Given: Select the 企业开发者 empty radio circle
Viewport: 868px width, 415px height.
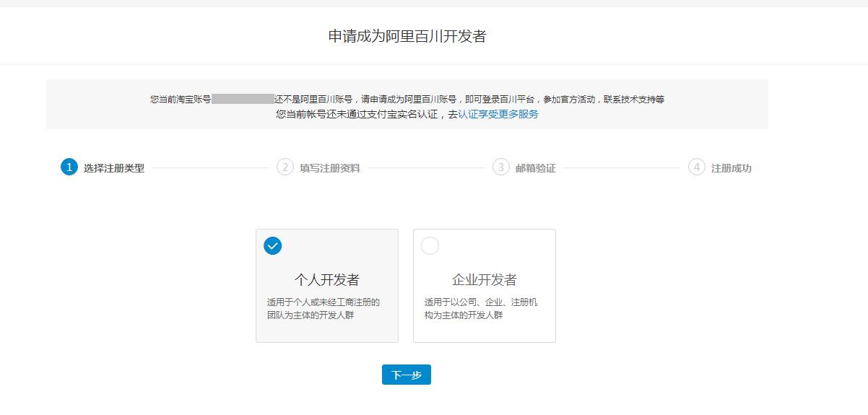Looking at the screenshot, I should coord(430,246).
